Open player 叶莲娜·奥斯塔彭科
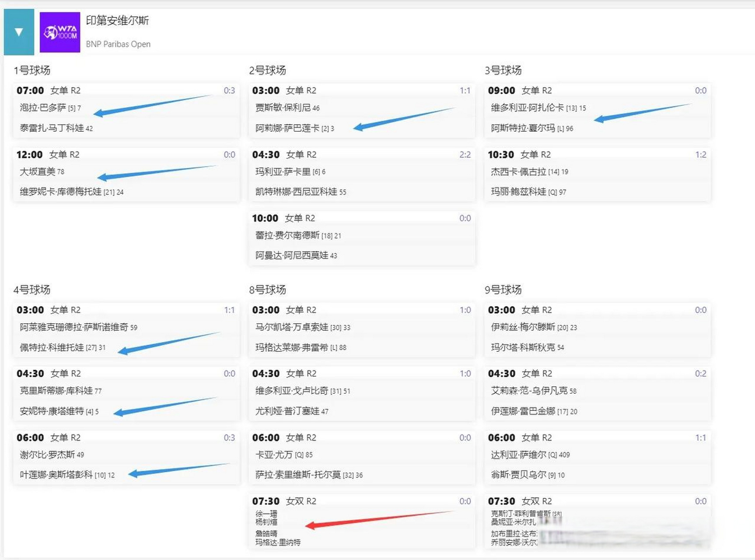The height and width of the screenshot is (560, 755). coord(56,475)
